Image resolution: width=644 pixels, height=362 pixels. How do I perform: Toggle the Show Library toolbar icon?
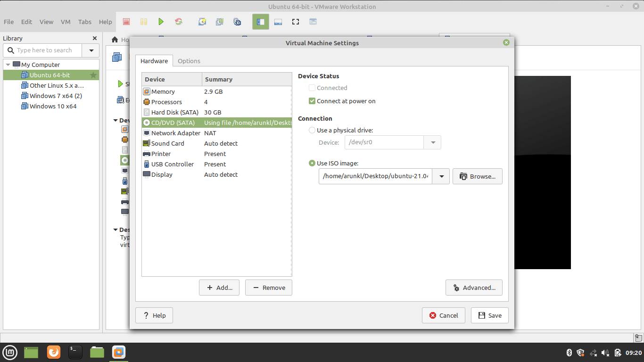point(261,22)
